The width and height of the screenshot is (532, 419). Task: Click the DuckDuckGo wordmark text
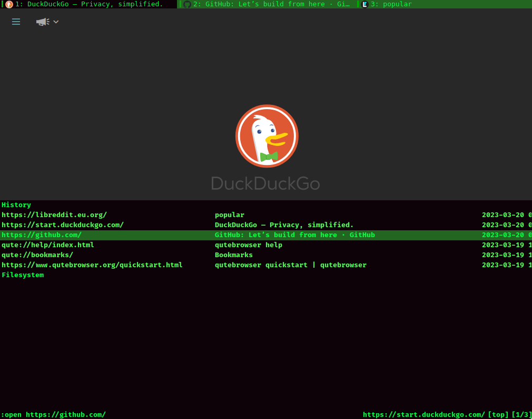pos(265,183)
